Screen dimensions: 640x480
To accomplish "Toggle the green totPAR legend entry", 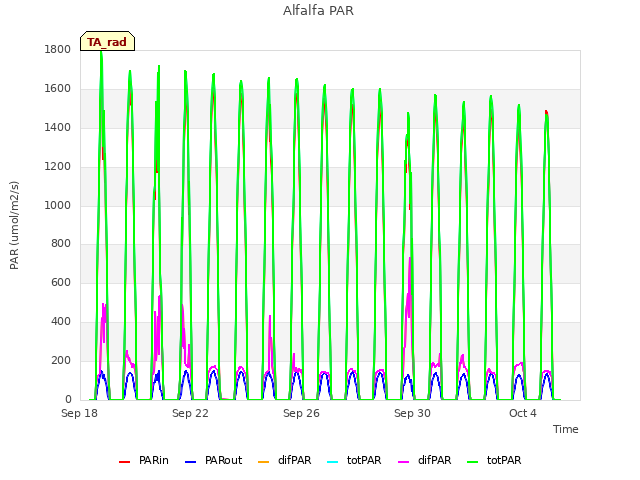I will 494,460.
